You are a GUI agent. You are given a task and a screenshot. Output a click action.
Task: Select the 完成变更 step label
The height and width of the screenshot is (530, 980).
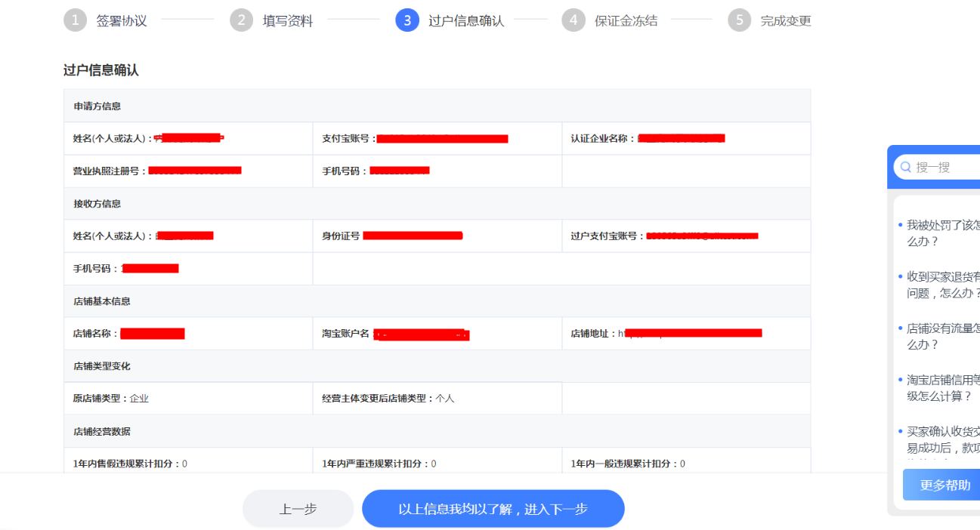coord(786,21)
